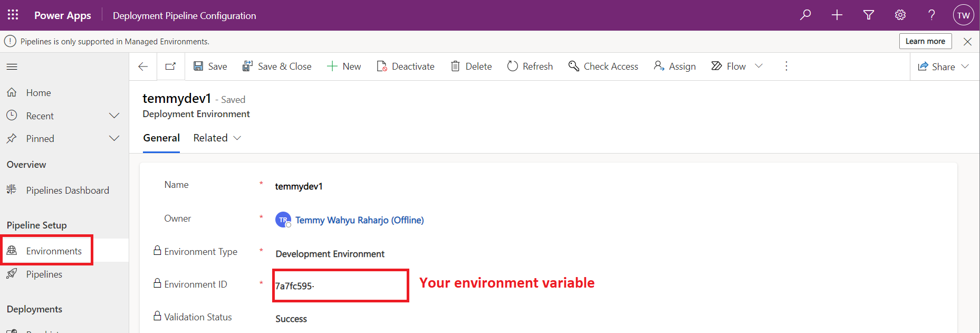The image size is (980, 333).
Task: Expand the Related tab chevron
Action: pyautogui.click(x=237, y=138)
